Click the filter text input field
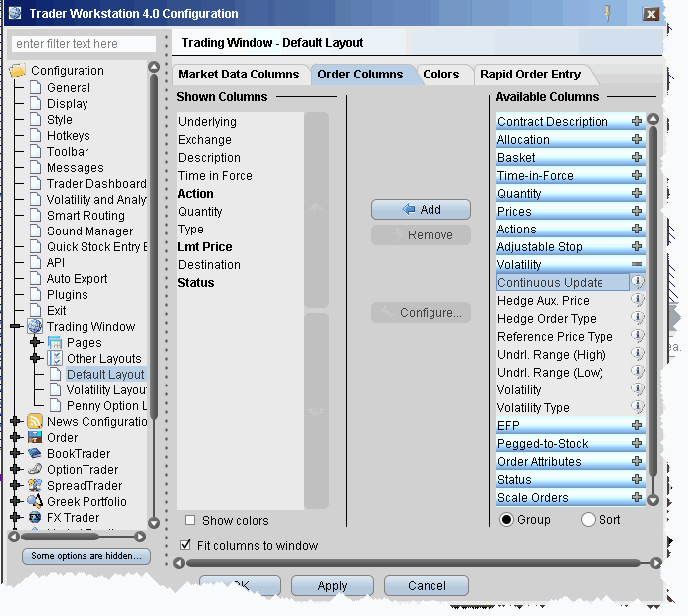 [x=84, y=44]
